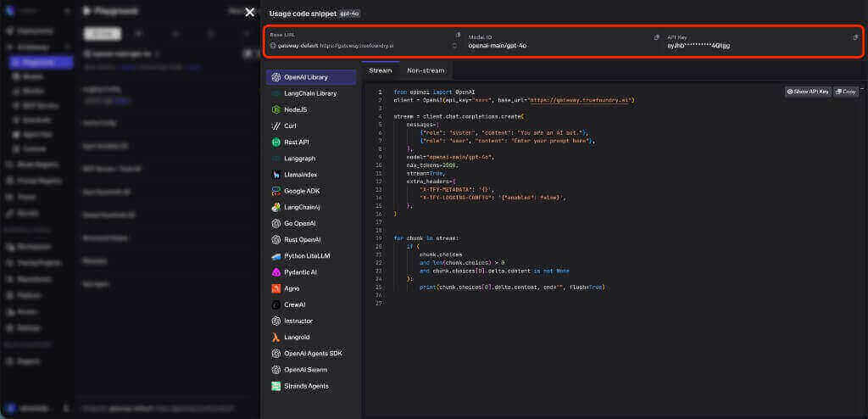Select the LlamaIndex llama icon
The image size is (868, 419).
point(275,175)
